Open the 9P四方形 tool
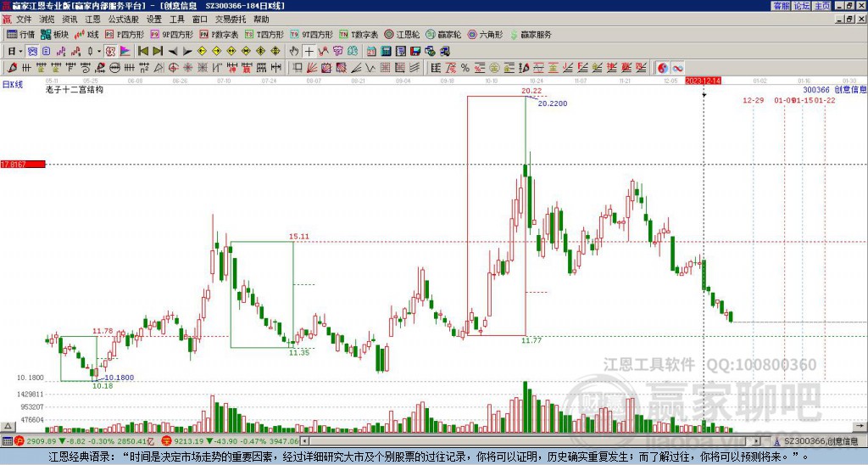The height and width of the screenshot is (465, 868). pos(172,34)
